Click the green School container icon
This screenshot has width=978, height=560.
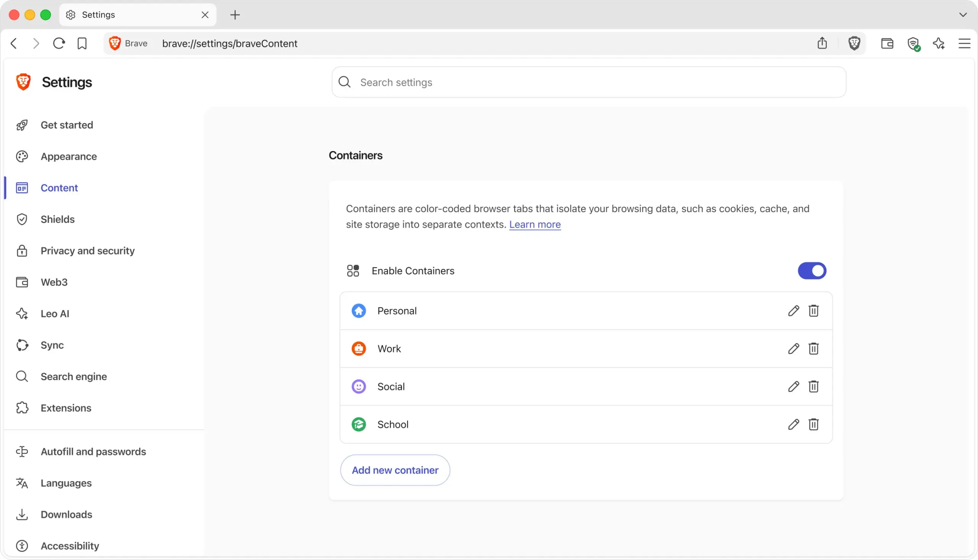click(x=358, y=424)
